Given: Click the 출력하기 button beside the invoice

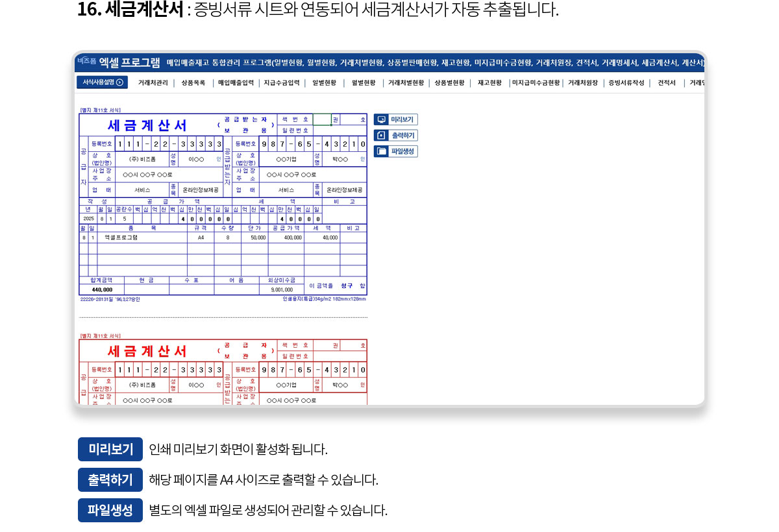Looking at the screenshot, I should click(396, 136).
